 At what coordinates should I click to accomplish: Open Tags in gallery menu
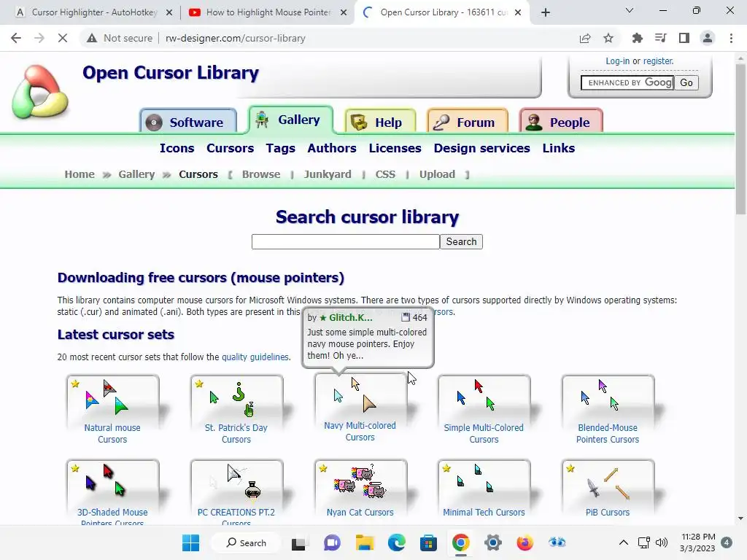click(281, 148)
